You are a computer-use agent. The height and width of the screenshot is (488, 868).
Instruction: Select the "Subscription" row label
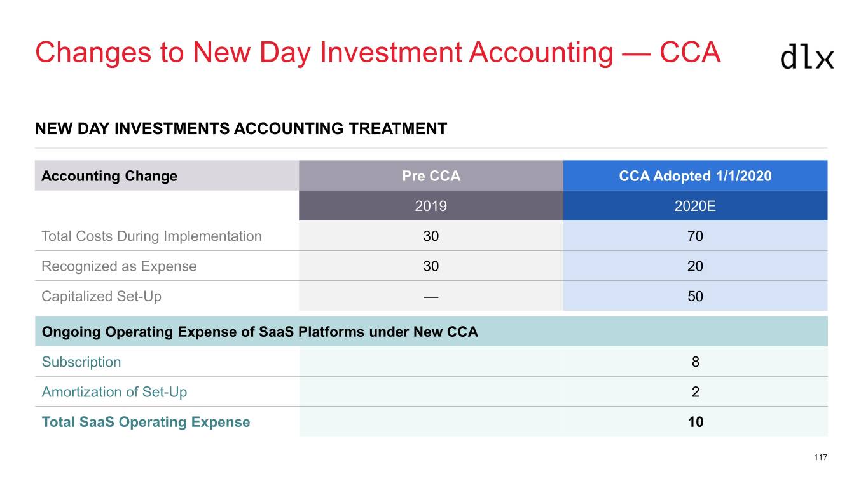81,362
